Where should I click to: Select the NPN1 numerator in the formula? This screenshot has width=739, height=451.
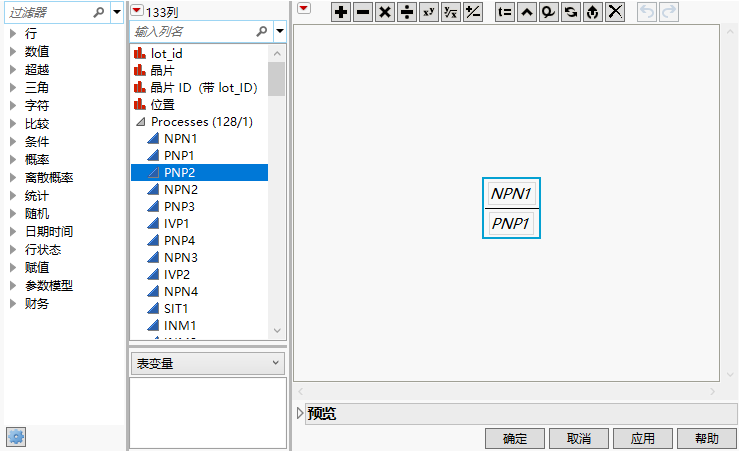coord(511,193)
